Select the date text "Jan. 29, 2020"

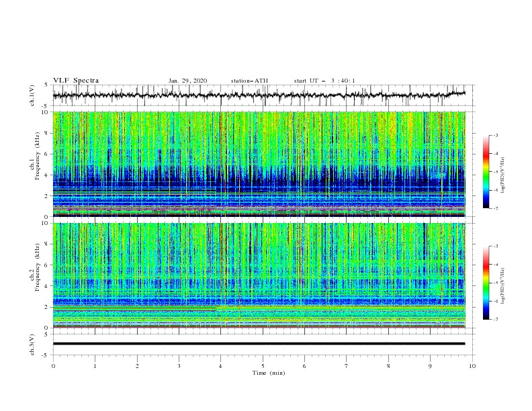pos(187,81)
